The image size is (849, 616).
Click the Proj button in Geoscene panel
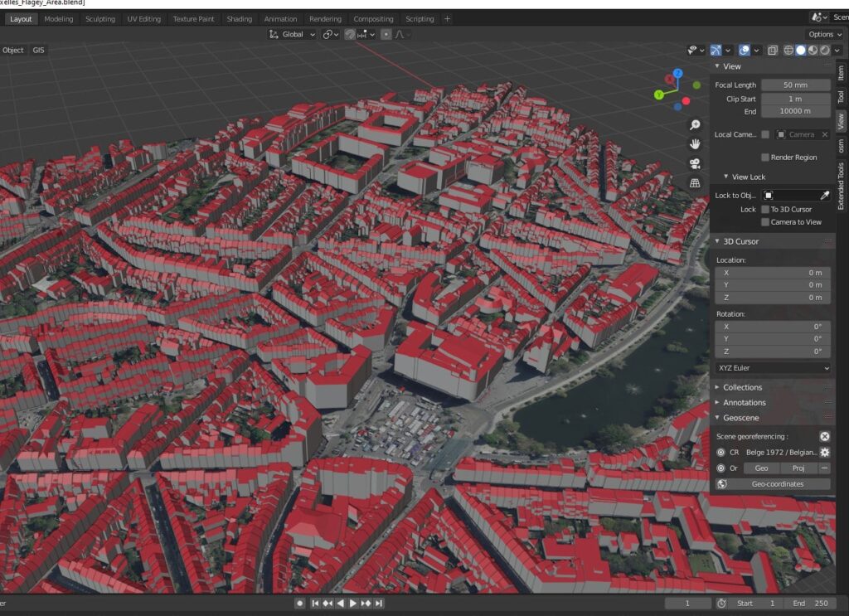coord(798,468)
